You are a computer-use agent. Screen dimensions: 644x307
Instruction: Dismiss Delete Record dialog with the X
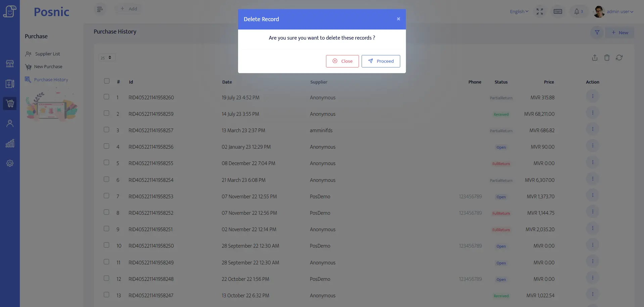[x=398, y=19]
